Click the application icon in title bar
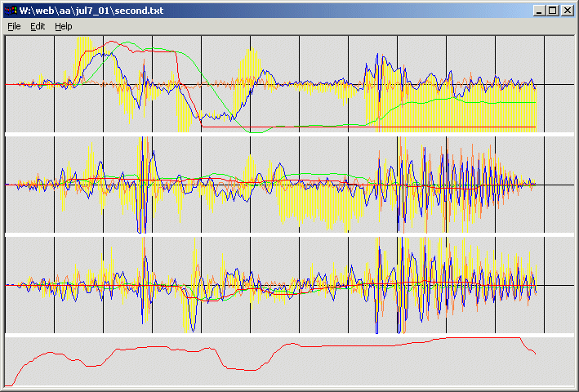 pos(11,11)
